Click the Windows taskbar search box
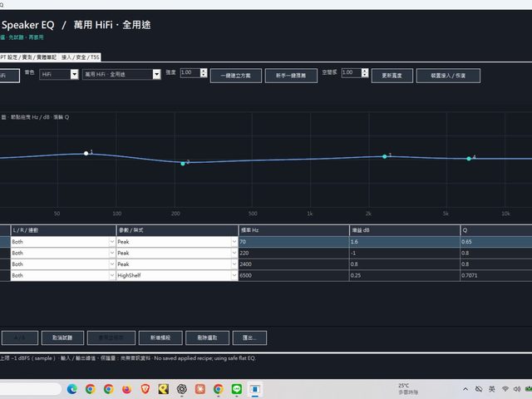 tap(31, 389)
